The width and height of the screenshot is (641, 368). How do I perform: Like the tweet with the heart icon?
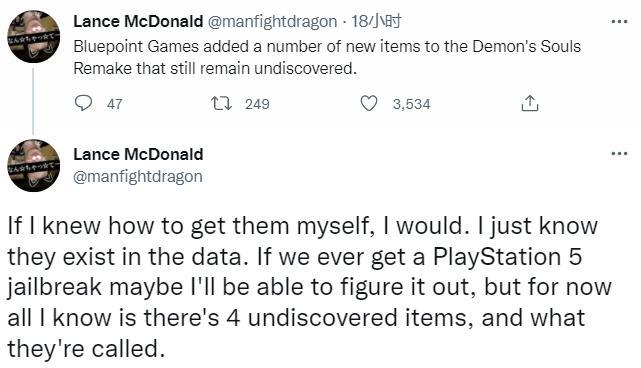[x=369, y=103]
